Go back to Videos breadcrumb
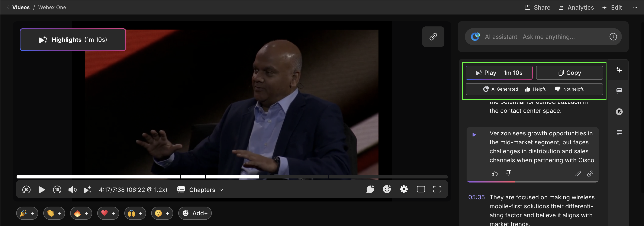The width and height of the screenshot is (644, 226). (x=21, y=7)
